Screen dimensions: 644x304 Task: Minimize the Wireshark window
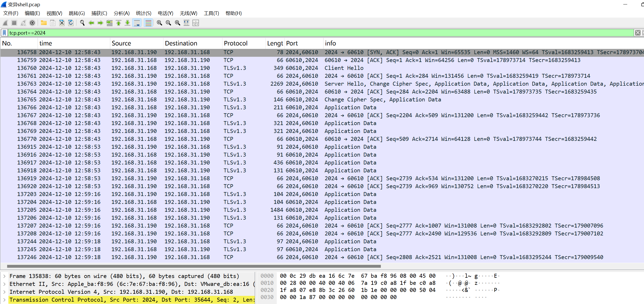click(x=625, y=4)
